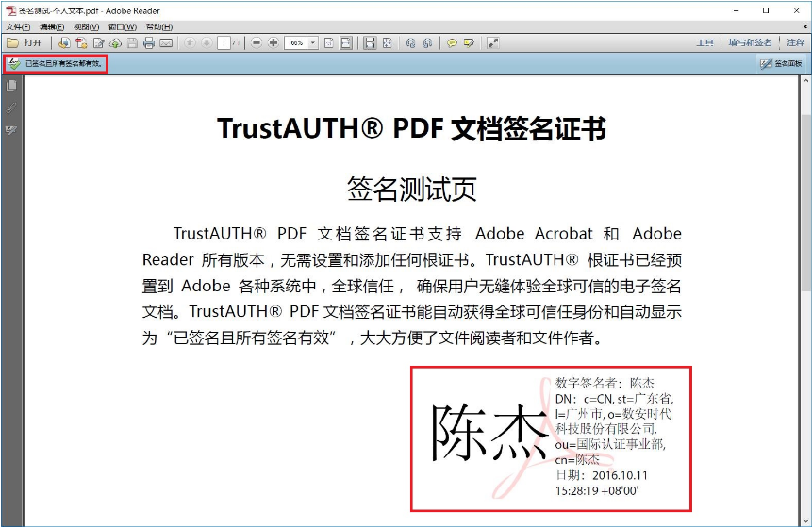
Task: Open the 编辑(E) menu
Action: pyautogui.click(x=52, y=27)
